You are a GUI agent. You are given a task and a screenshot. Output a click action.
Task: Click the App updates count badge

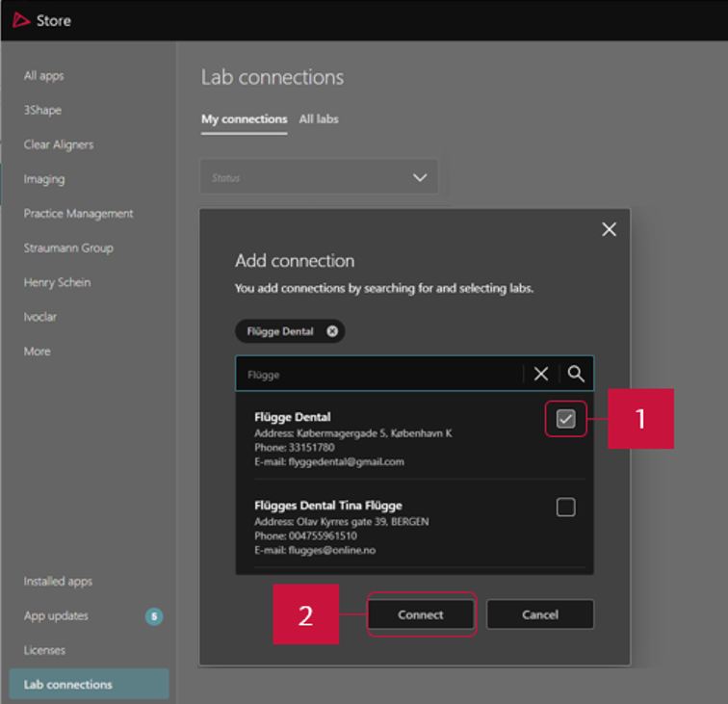154,616
